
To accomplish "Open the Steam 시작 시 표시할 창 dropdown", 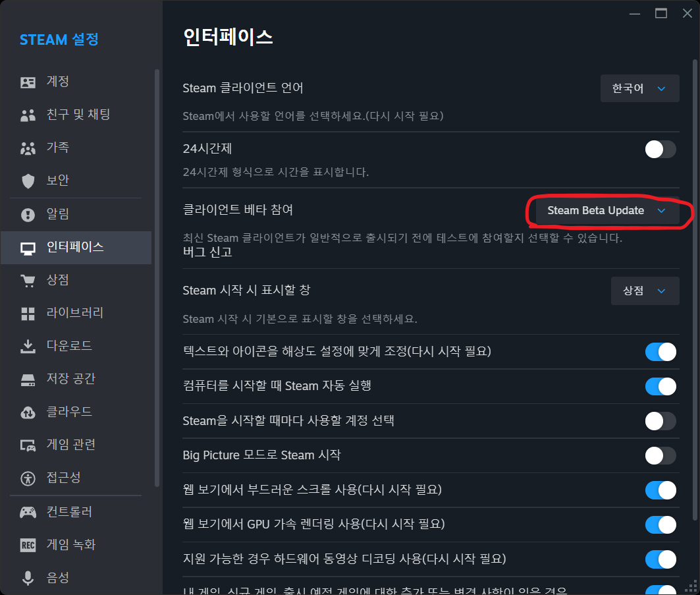I will click(645, 291).
